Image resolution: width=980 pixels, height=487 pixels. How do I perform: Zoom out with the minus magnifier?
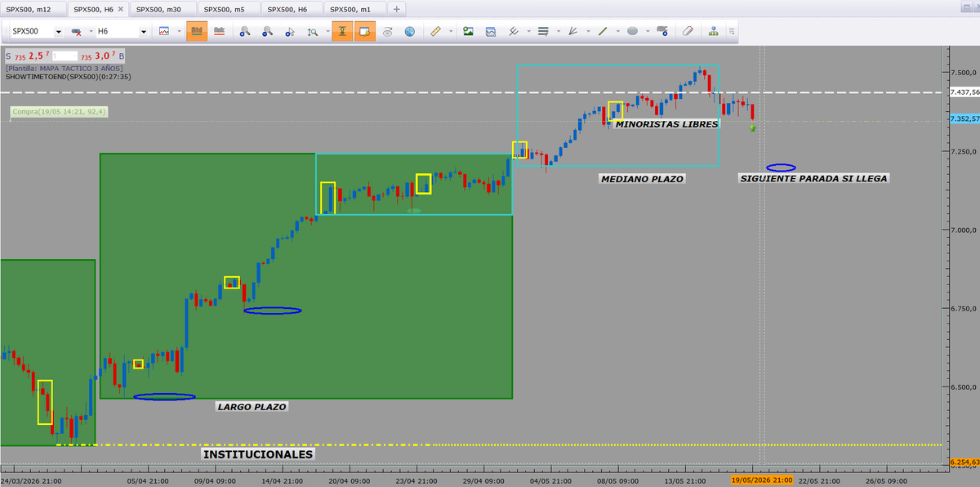267,32
